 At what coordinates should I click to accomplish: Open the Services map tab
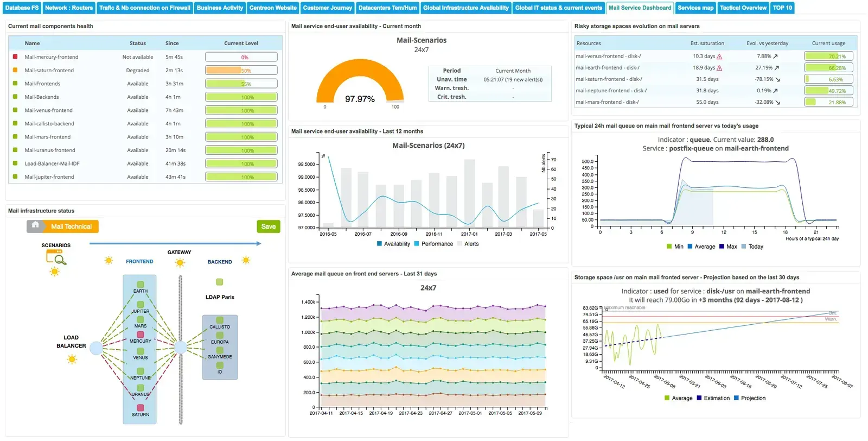695,8
